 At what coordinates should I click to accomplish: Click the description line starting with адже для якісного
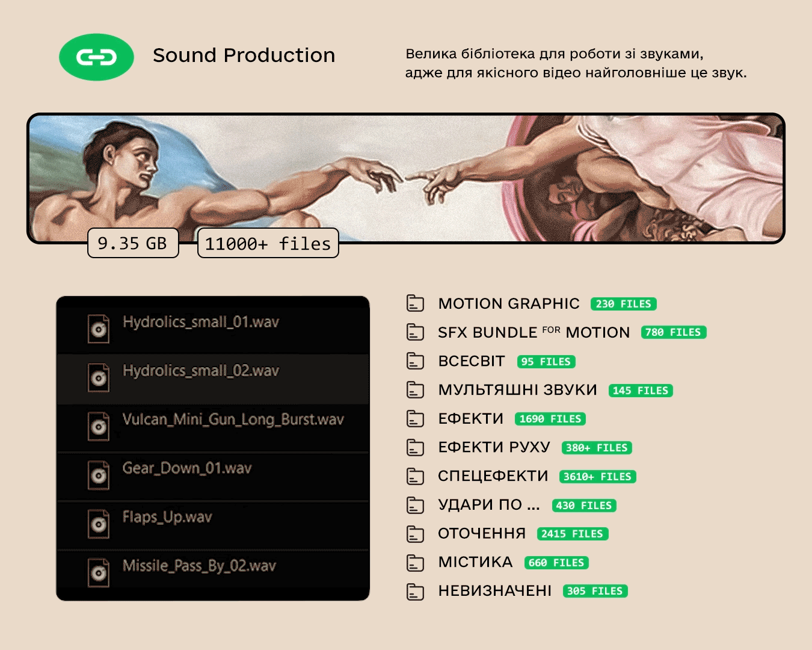coord(576,73)
